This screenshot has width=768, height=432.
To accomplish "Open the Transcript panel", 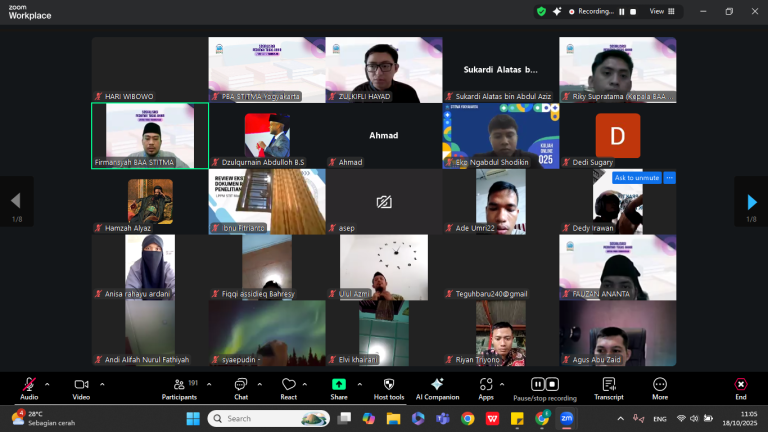I will (x=608, y=385).
